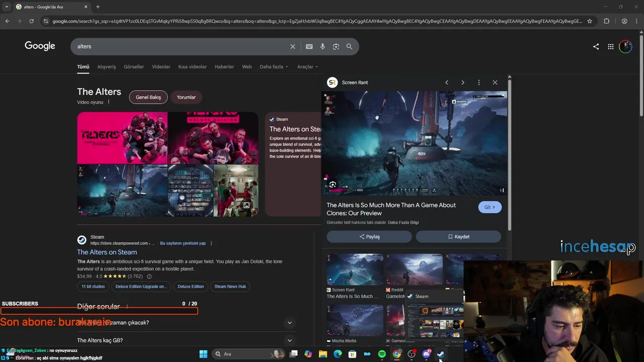Open the Google apps grid icon
The height and width of the screenshot is (362, 644).
coord(611,46)
